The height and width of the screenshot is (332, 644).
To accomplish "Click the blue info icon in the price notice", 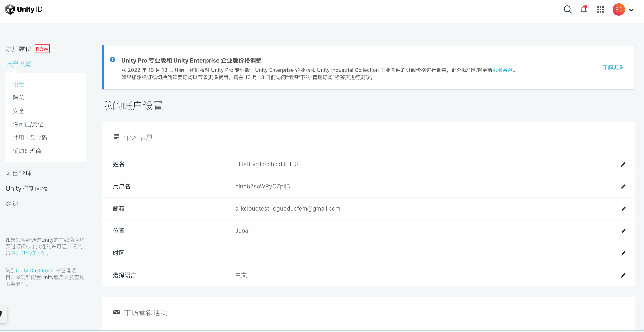I will point(113,60).
